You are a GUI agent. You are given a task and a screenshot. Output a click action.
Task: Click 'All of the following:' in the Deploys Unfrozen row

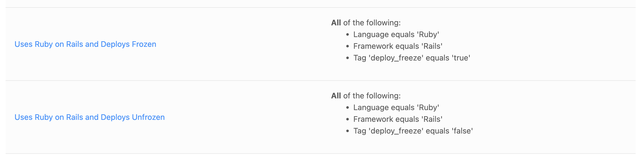366,96
